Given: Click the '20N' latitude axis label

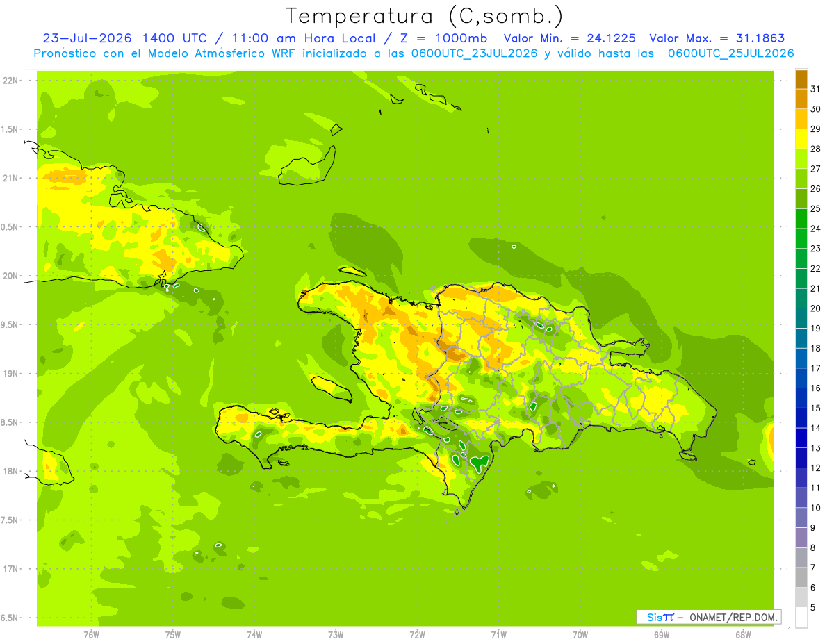Looking at the screenshot, I should (x=11, y=276).
